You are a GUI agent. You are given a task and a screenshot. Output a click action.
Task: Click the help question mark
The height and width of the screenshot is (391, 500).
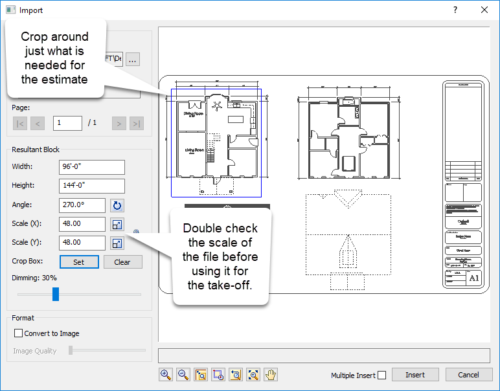(455, 10)
